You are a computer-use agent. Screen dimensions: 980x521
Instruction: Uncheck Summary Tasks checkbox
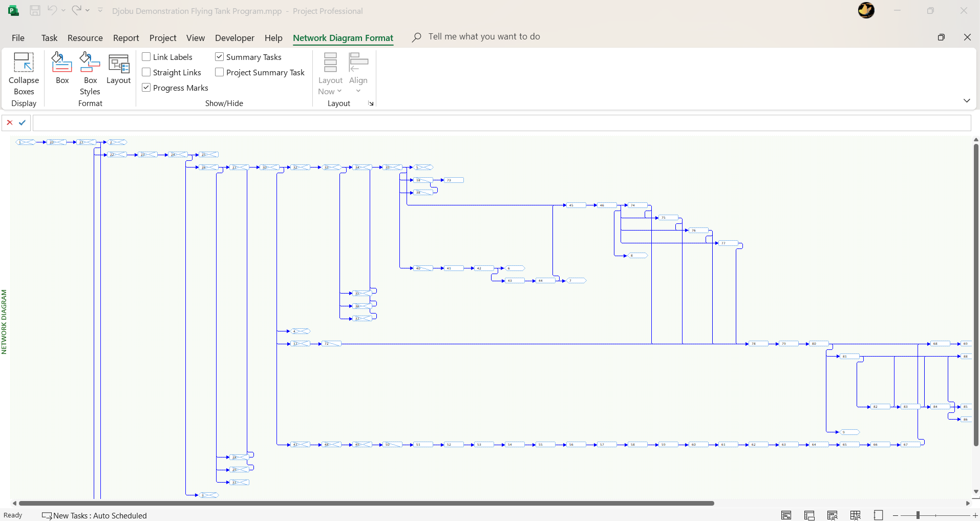point(220,57)
